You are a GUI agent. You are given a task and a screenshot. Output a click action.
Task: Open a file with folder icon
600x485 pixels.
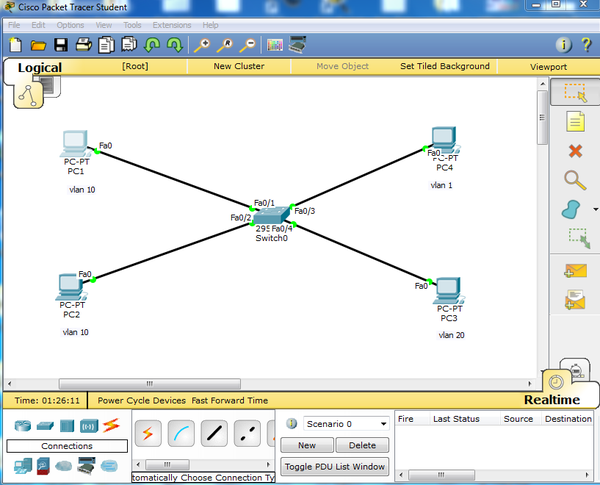coord(38,46)
